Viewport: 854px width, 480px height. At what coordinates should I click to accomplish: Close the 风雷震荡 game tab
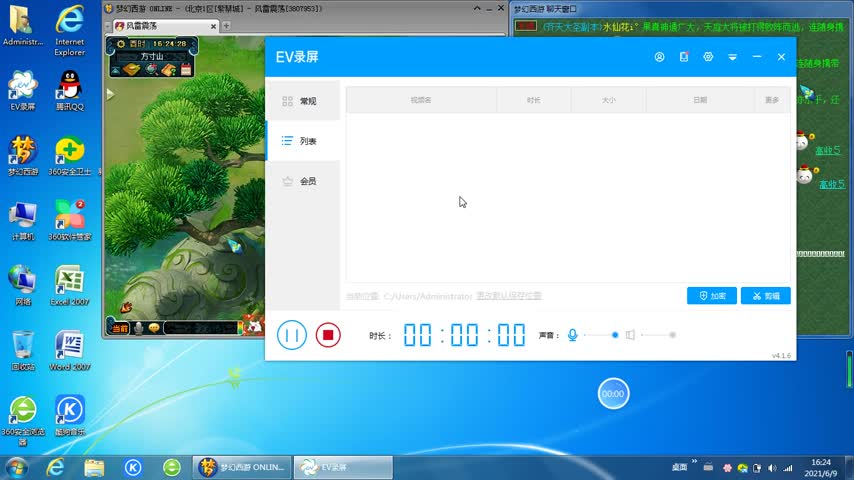click(213, 26)
